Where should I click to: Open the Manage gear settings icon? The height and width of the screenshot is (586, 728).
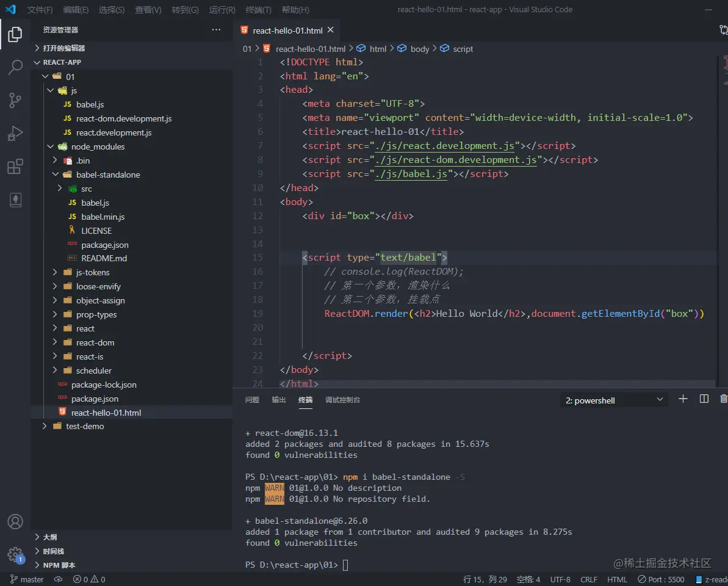click(x=15, y=554)
